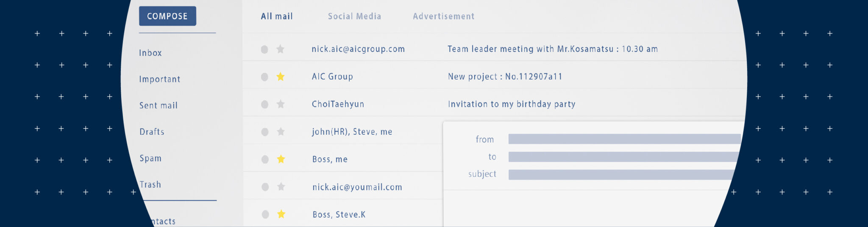Select the AIC Group email circle

point(264,77)
